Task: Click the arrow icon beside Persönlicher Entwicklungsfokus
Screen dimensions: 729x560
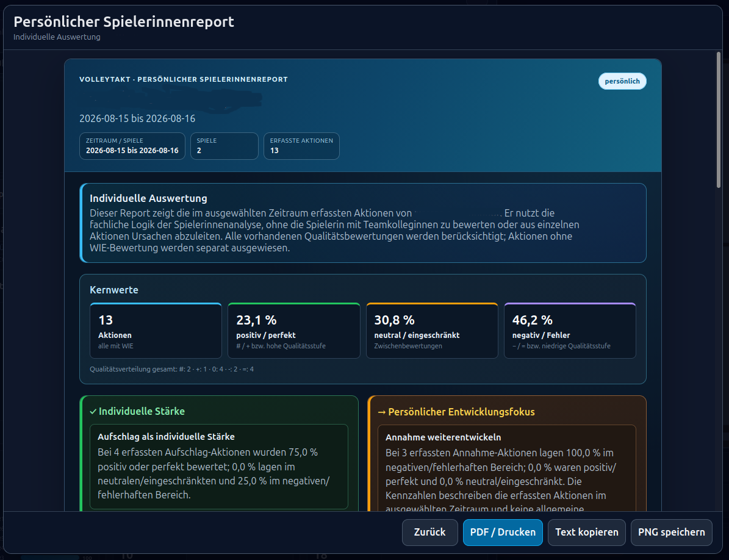Action: pyautogui.click(x=382, y=412)
